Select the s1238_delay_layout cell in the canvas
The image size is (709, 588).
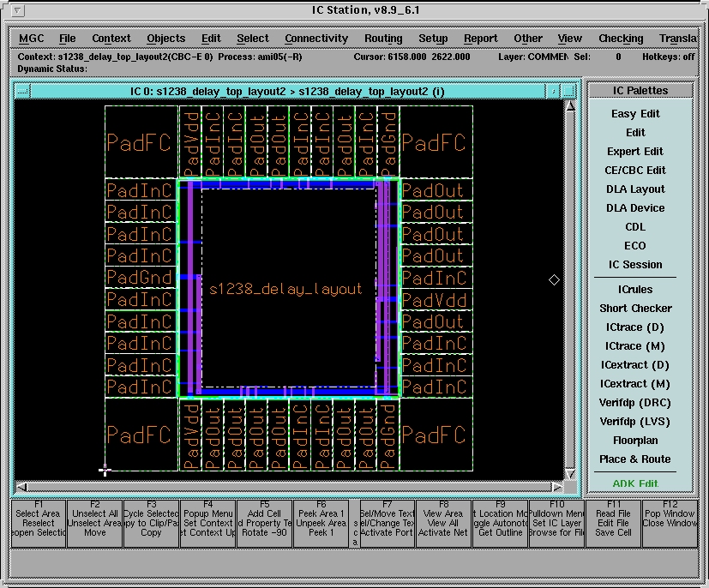click(x=285, y=290)
